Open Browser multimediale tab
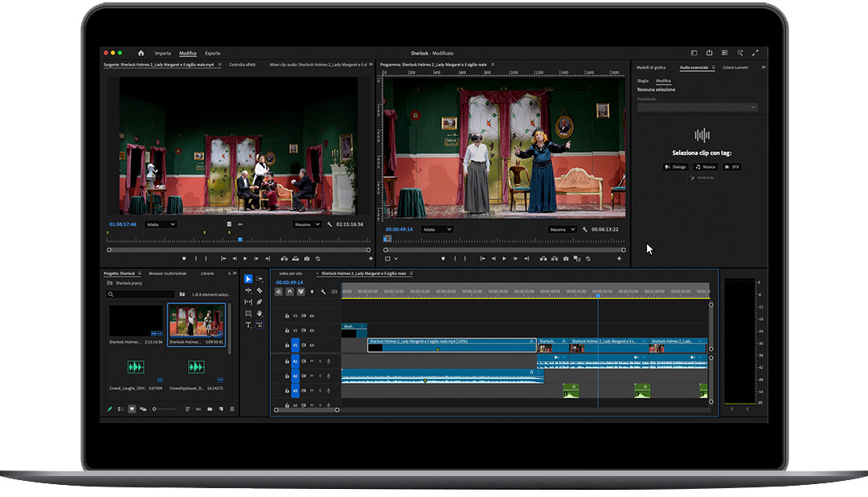 tap(168, 273)
